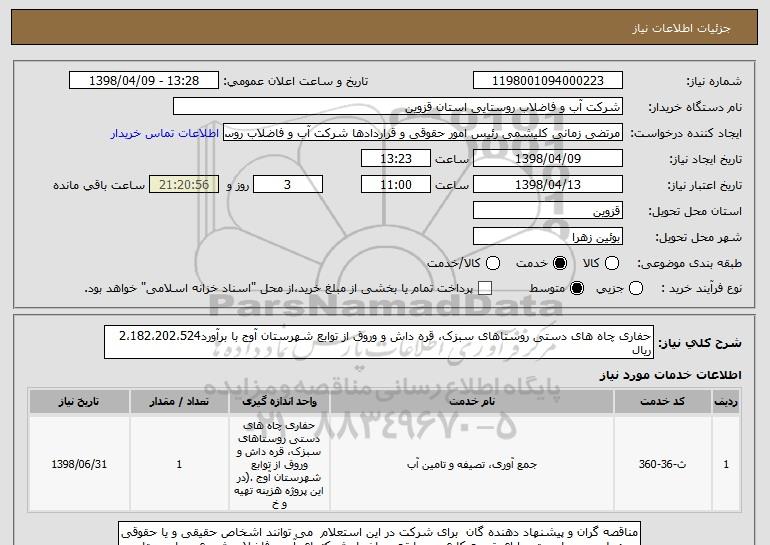
Task: Select the کالا/خدمت radio button
Action: (x=493, y=263)
